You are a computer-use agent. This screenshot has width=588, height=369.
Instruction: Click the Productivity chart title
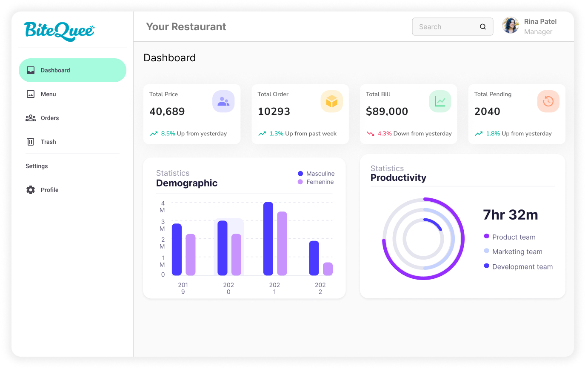click(398, 177)
